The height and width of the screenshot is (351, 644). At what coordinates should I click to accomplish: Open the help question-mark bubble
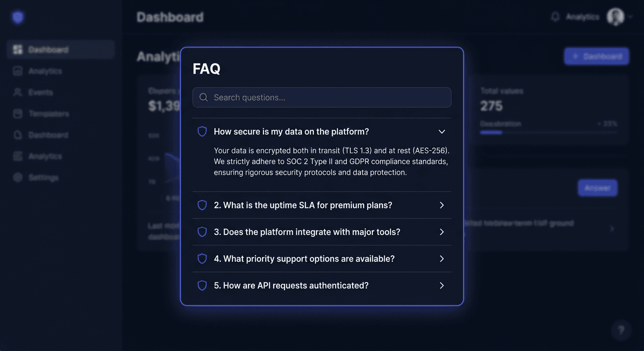[621, 330]
